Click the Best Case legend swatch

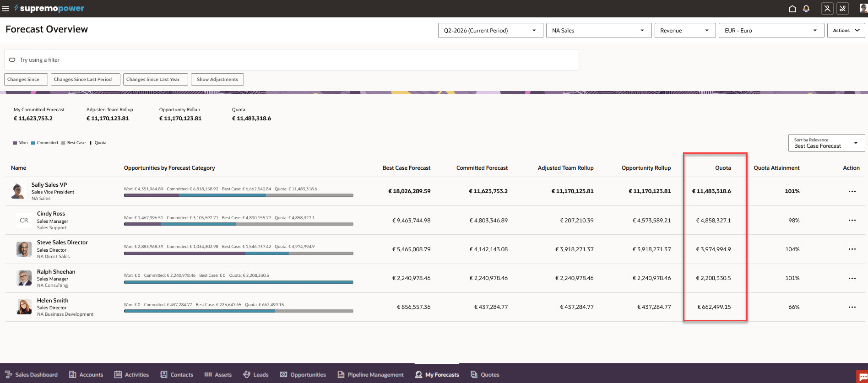(x=63, y=143)
